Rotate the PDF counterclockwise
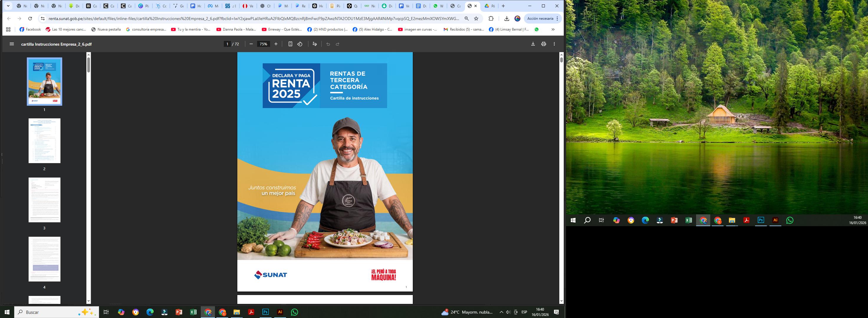Viewport: 868px width, 318px height. [x=300, y=44]
